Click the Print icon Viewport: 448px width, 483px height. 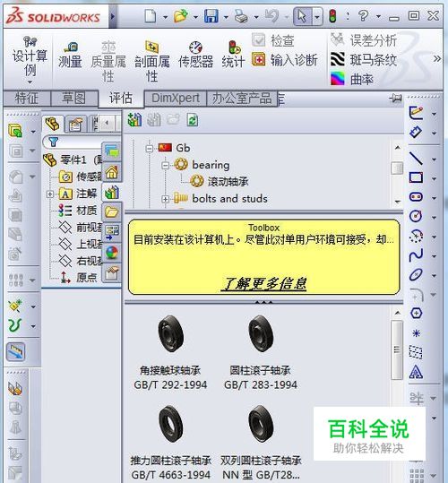[241, 16]
